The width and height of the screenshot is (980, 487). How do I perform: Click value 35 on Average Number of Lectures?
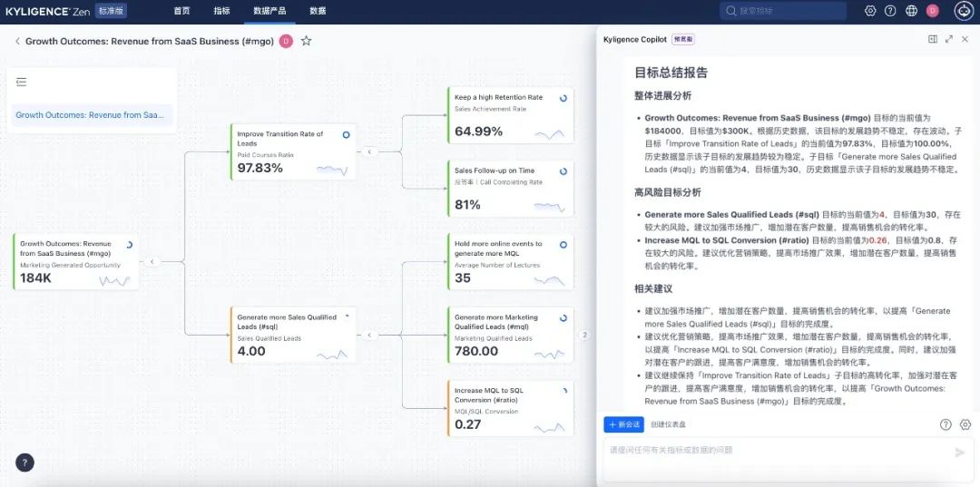pos(463,278)
